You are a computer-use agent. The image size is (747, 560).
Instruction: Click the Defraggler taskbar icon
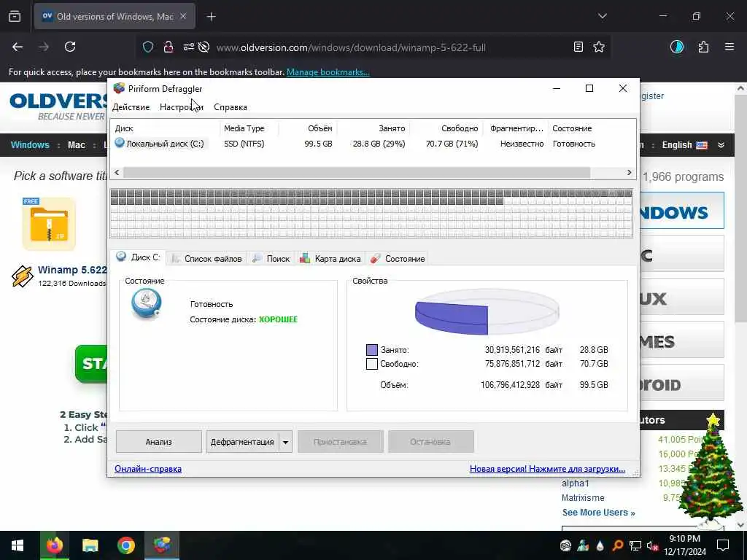(x=162, y=545)
